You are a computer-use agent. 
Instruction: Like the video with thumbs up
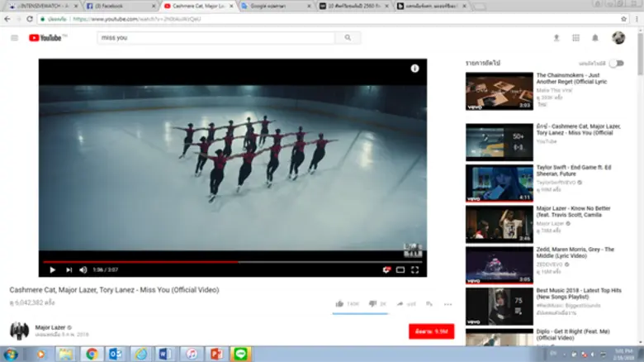coord(339,304)
